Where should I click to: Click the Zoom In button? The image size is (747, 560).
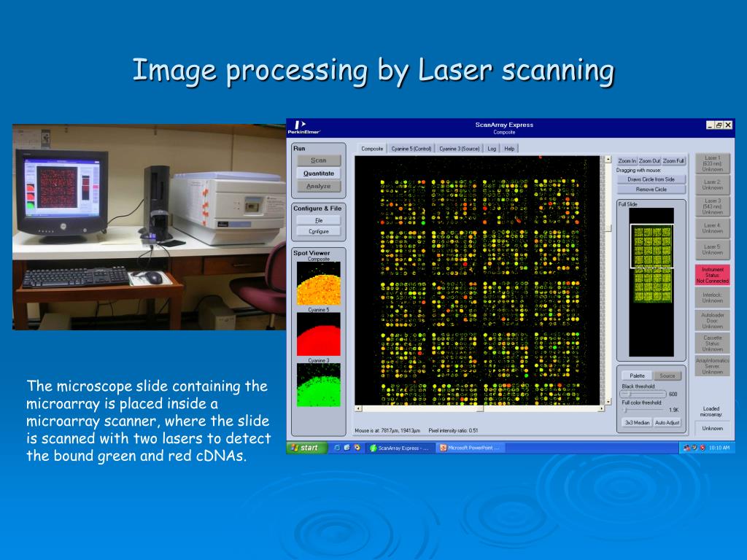[627, 161]
